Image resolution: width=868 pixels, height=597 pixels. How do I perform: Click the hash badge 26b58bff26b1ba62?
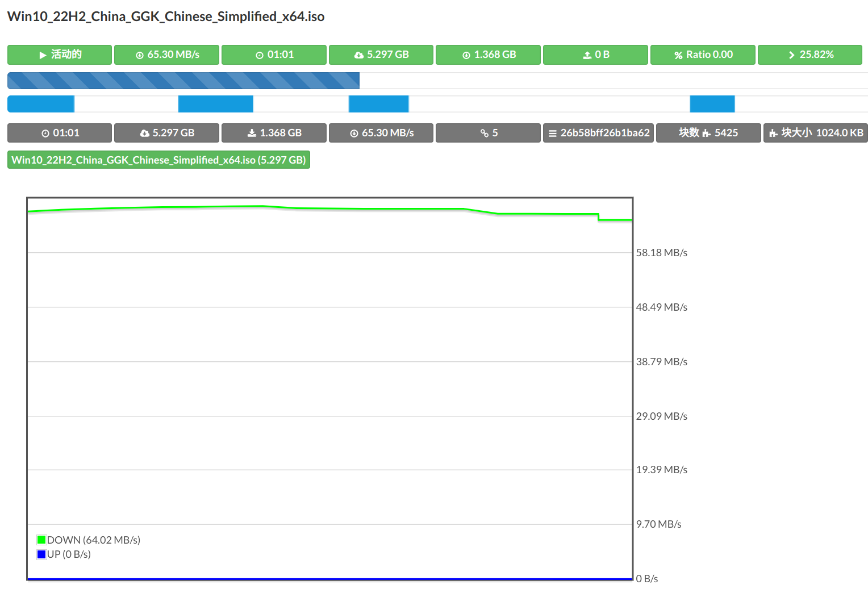point(599,133)
